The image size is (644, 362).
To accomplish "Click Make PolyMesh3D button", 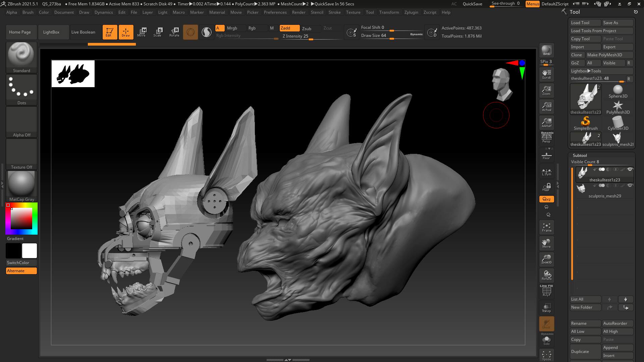I will 609,55.
